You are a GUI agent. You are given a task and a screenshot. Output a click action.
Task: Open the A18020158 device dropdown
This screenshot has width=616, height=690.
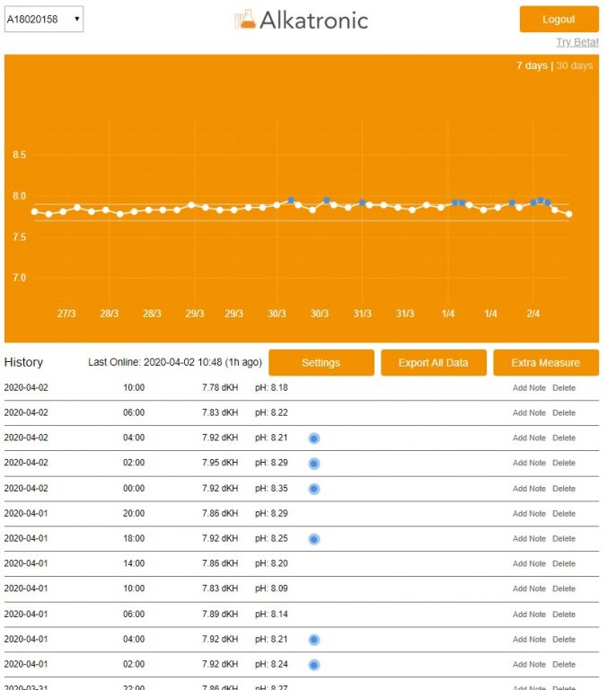pos(44,19)
